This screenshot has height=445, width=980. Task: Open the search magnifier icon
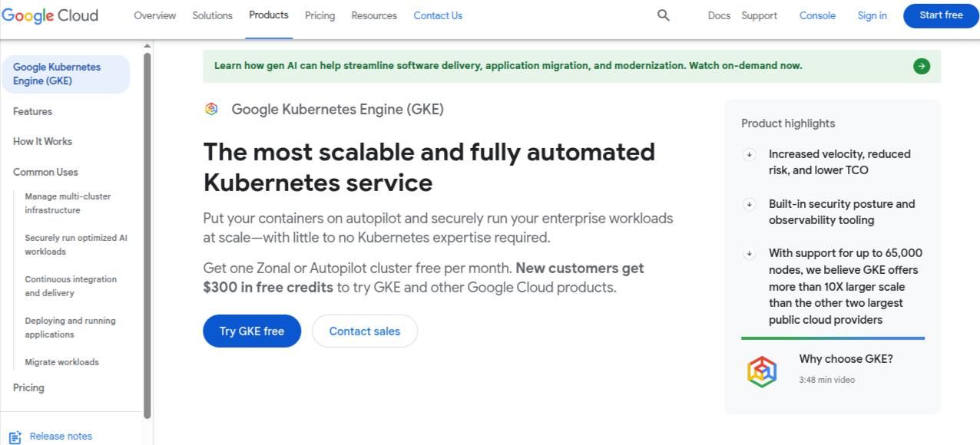[664, 15]
